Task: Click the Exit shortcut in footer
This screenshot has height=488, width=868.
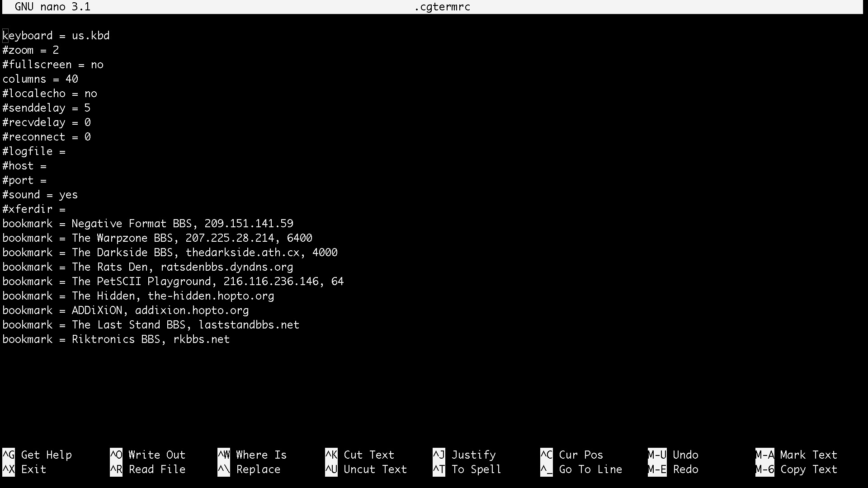Action: [24, 469]
